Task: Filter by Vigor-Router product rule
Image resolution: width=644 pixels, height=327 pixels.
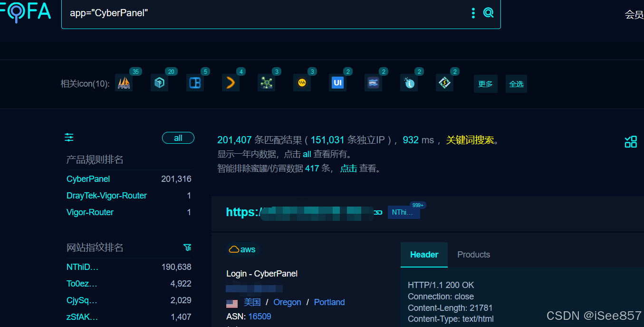Action: (90, 212)
